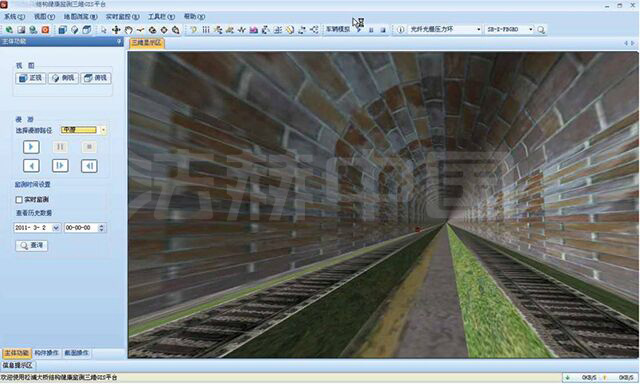
Task: Open the roaming path dropdown
Action: point(103,130)
